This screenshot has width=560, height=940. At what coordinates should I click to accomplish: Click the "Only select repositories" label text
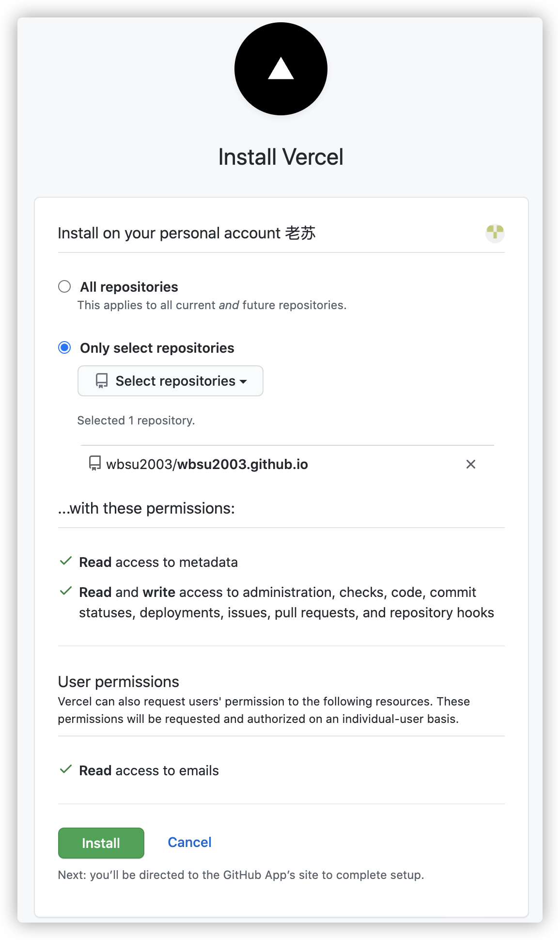pyautogui.click(x=157, y=348)
